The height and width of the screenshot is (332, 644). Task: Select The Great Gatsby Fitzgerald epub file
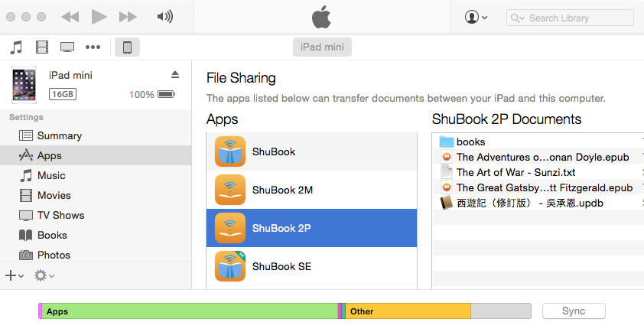(x=538, y=187)
